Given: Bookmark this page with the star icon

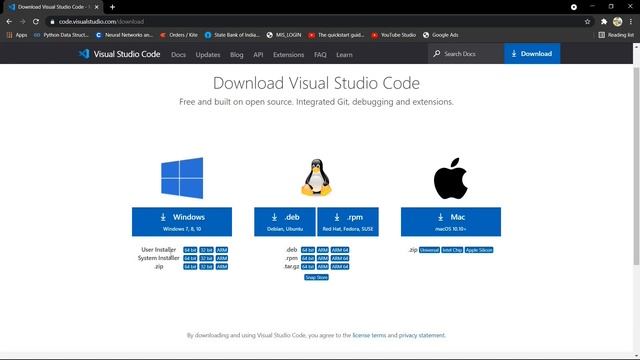Looking at the screenshot, I should [x=587, y=22].
